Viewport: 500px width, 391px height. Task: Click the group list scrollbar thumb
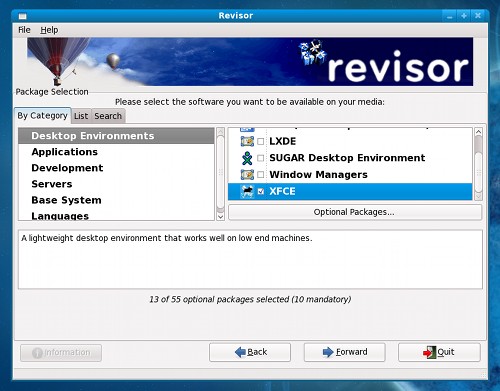point(478,172)
